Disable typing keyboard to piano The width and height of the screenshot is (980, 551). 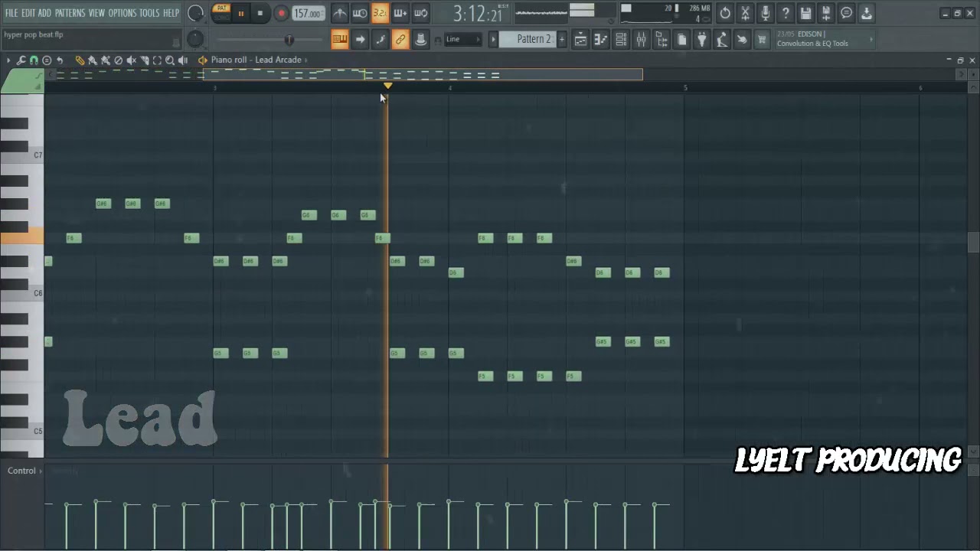(339, 40)
